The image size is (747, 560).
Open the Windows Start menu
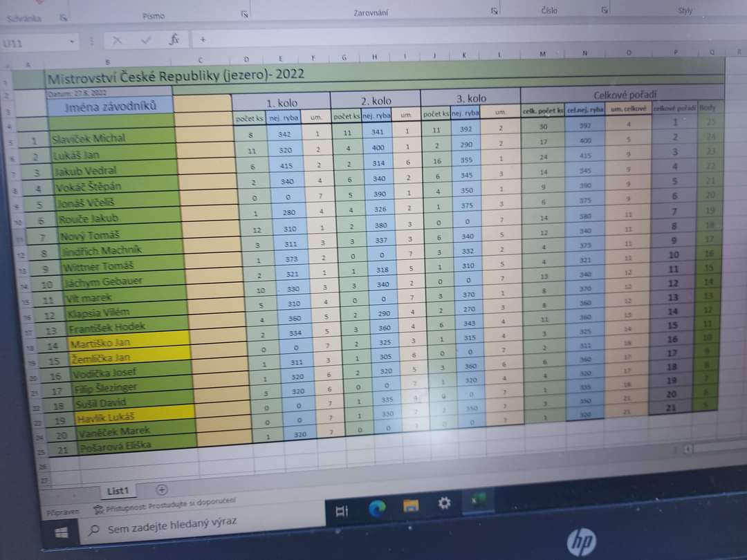pos(61,533)
